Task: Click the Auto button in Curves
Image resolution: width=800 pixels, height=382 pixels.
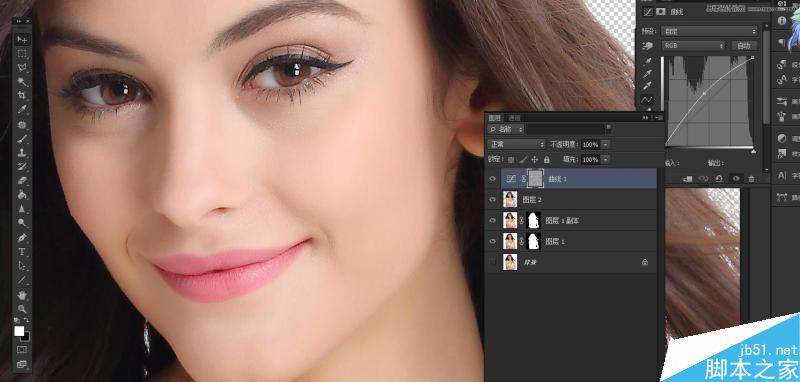Action: coord(744,46)
